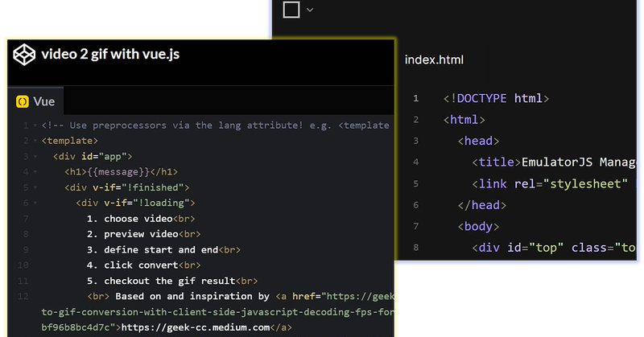This screenshot has width=644, height=337.
Task: Click the <template> tag in Vue editor
Action: [70, 141]
